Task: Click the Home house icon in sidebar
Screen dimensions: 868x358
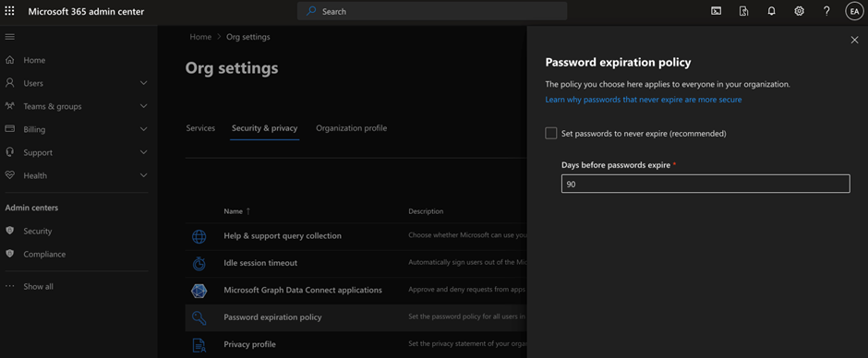Action: [x=9, y=60]
